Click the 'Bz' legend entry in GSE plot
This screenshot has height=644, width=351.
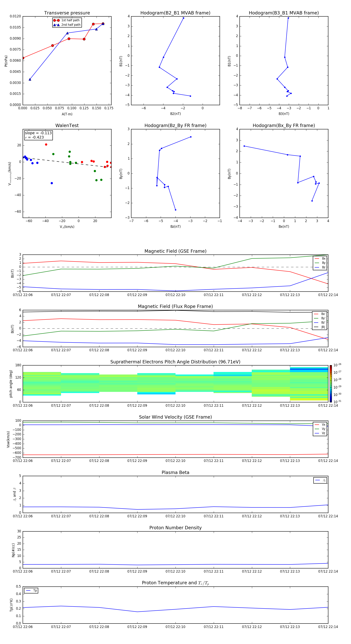coord(320,267)
